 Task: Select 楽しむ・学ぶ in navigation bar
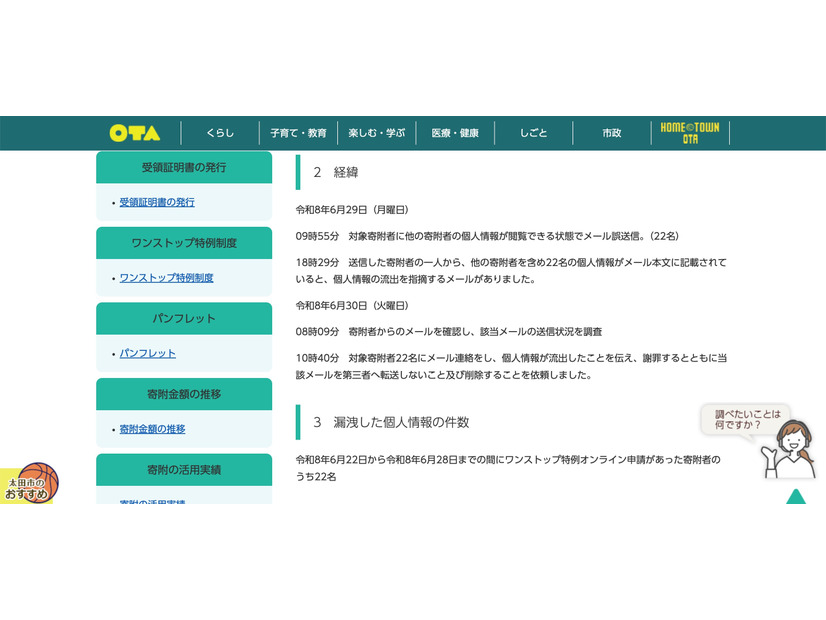coord(377,133)
